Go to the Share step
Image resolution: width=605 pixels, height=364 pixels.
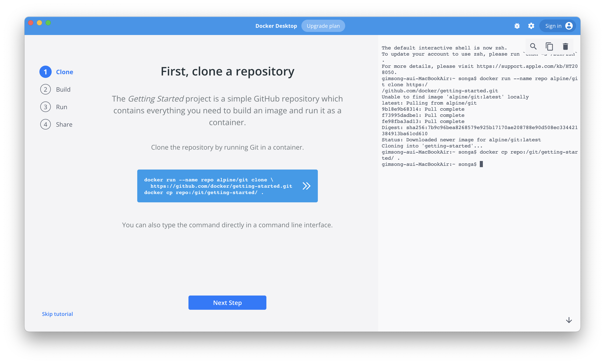pyautogui.click(x=64, y=124)
